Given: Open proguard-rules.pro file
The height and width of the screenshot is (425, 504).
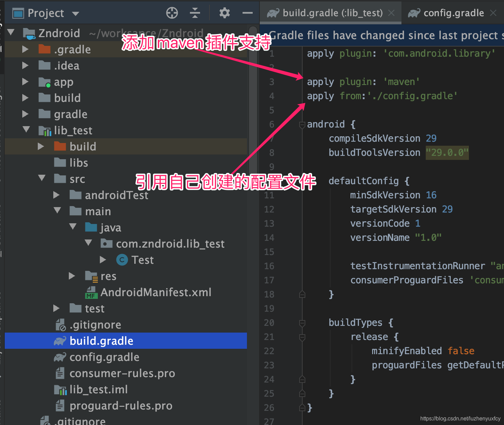Looking at the screenshot, I should click(x=114, y=405).
